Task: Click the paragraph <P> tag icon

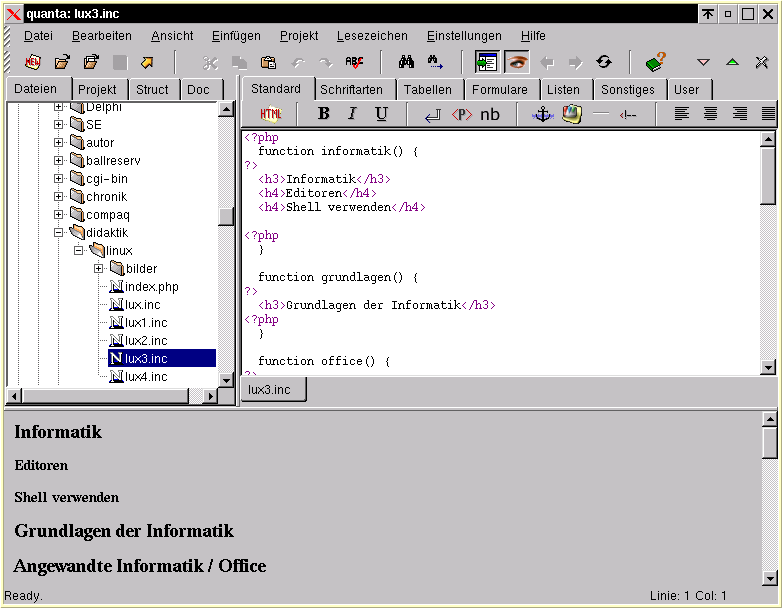Action: point(461,114)
